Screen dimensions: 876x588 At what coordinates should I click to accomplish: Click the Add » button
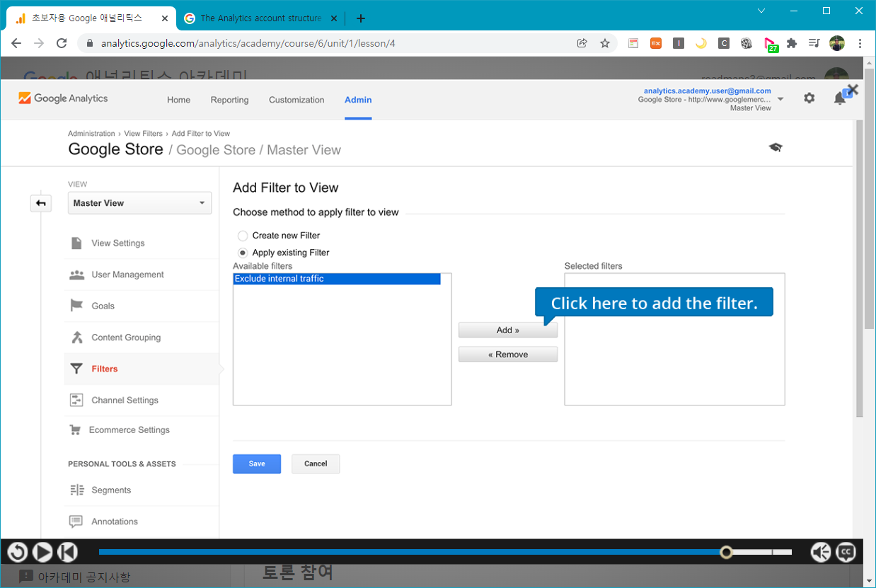(507, 330)
